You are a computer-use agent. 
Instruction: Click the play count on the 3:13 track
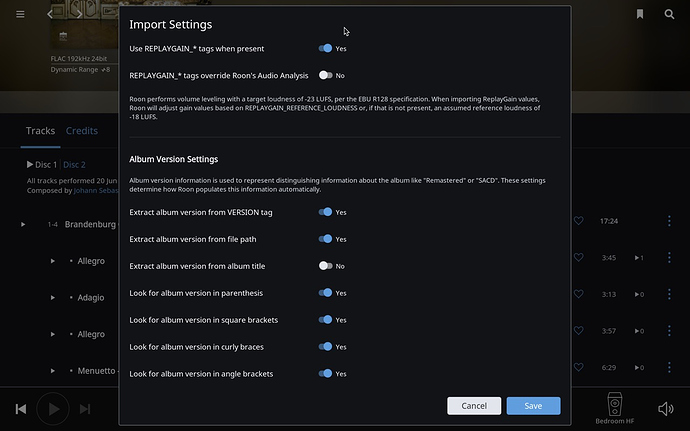639,294
